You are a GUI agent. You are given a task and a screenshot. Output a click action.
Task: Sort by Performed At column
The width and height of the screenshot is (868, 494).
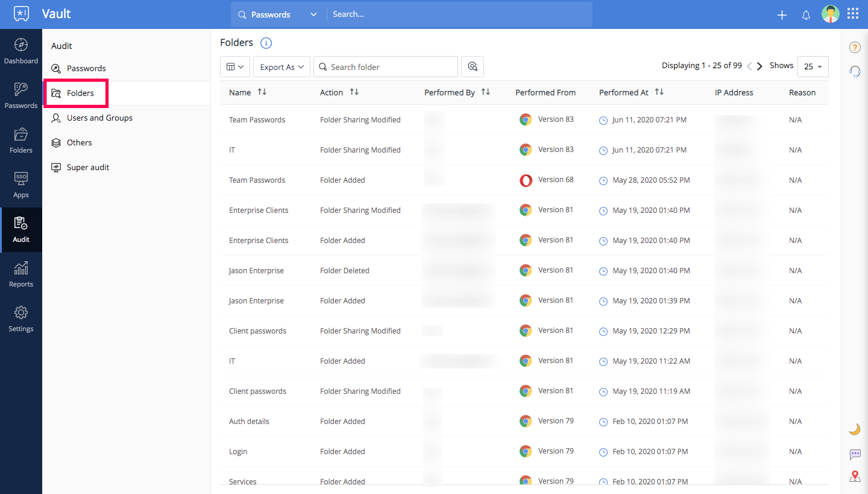[659, 92]
